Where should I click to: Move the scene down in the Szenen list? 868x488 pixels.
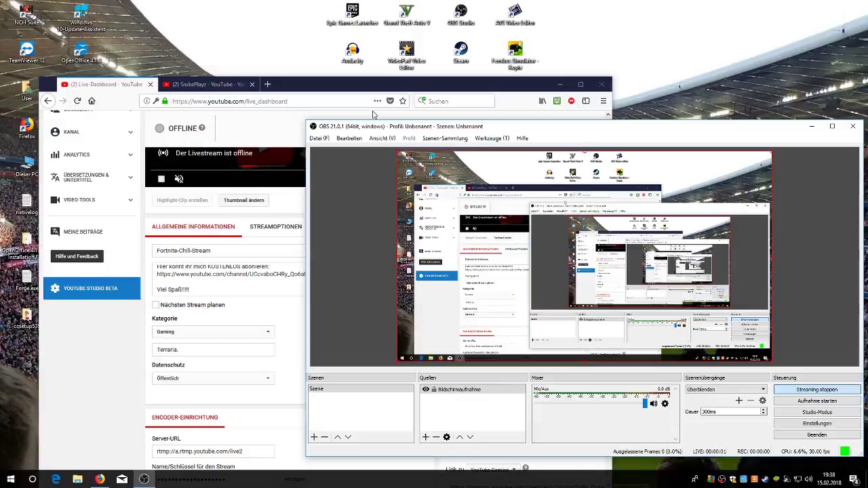click(348, 437)
